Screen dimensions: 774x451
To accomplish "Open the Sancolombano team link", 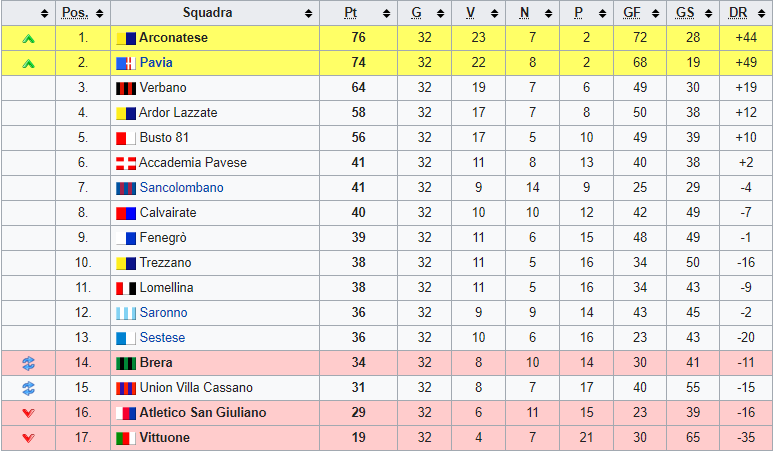I will 182,188.
